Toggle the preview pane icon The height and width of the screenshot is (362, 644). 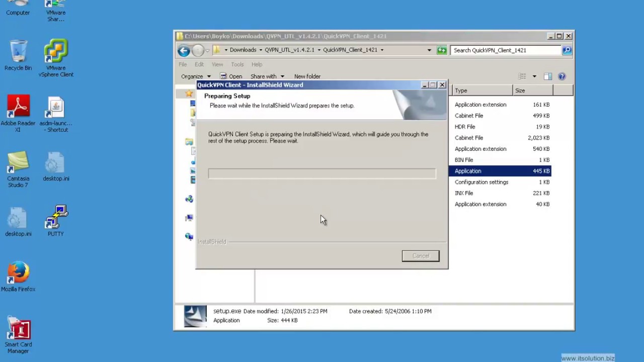(548, 76)
